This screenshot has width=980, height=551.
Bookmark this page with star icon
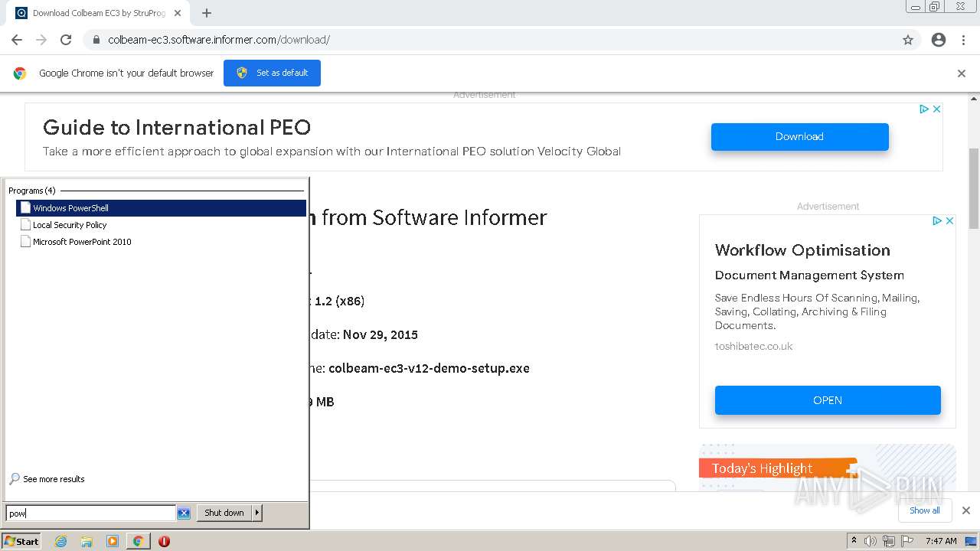click(908, 40)
